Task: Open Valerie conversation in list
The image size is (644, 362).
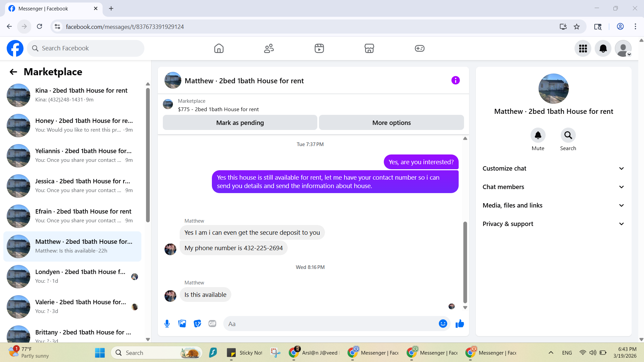Action: pyautogui.click(x=72, y=307)
